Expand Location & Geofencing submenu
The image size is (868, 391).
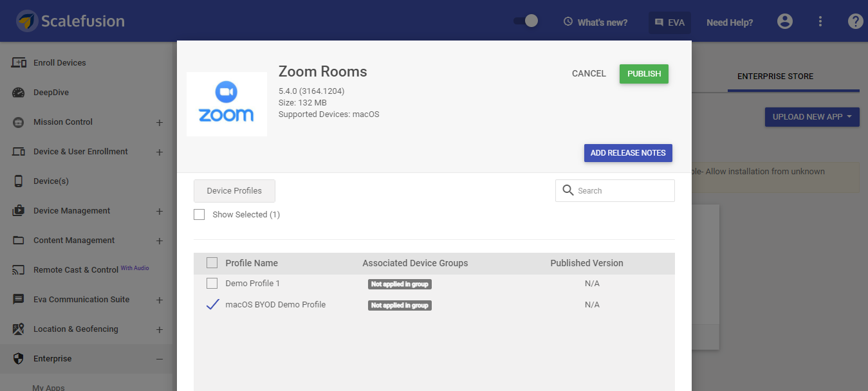160,329
